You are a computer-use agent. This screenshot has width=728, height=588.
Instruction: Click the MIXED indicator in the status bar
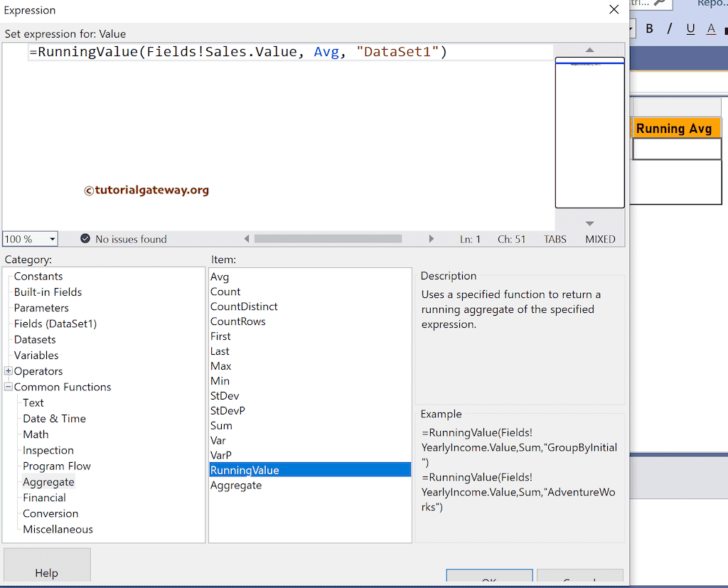tap(600, 239)
